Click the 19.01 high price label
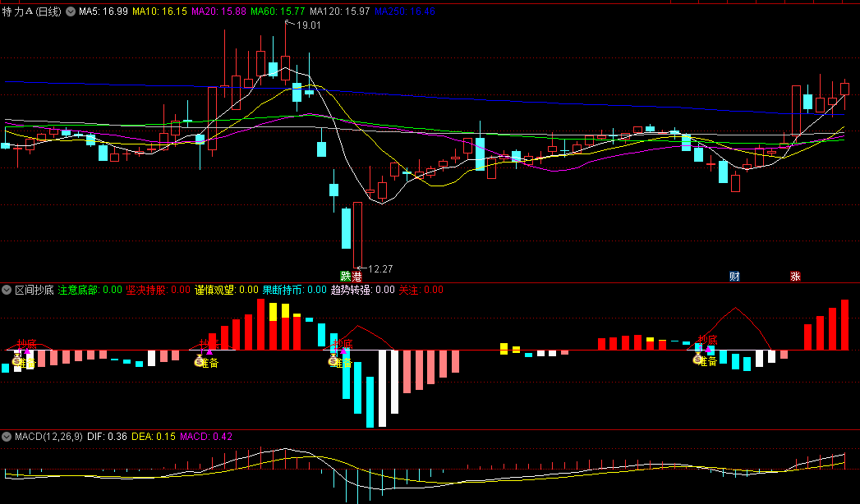The width and height of the screenshot is (860, 504). (308, 25)
